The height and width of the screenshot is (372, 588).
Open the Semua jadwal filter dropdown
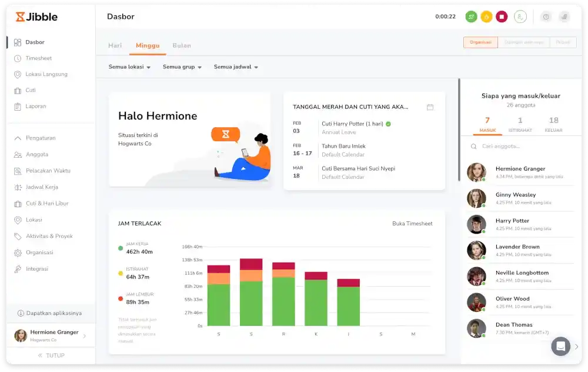click(236, 67)
